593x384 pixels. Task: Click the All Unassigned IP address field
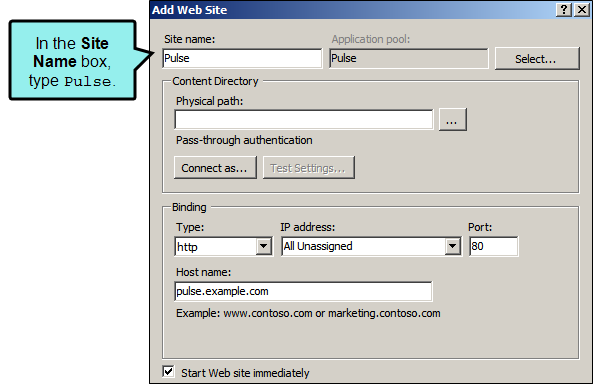tap(364, 247)
